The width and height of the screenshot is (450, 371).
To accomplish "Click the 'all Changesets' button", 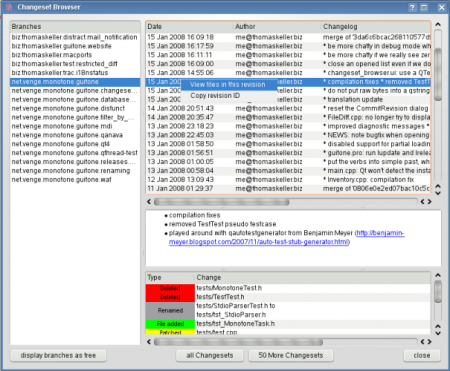I will point(210,356).
